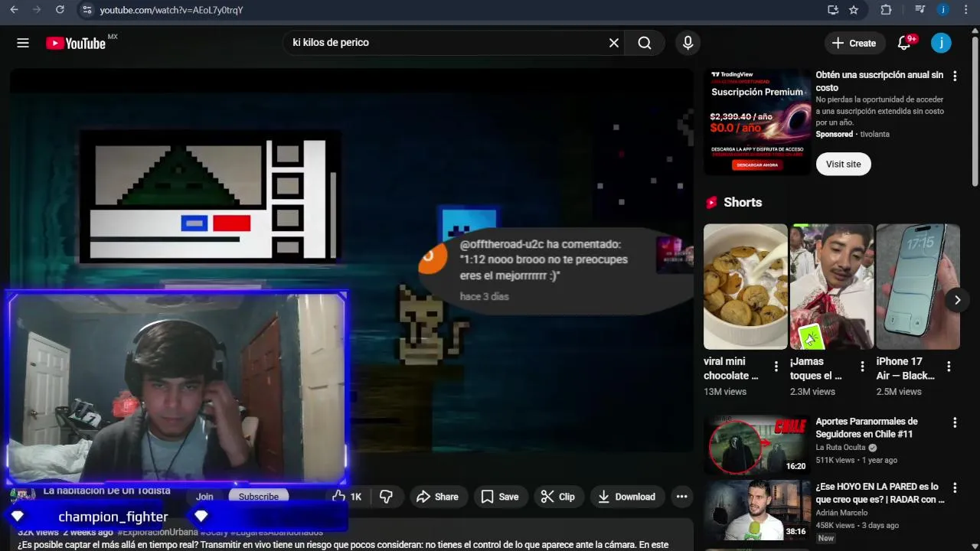Go back in browser

[x=14, y=10]
